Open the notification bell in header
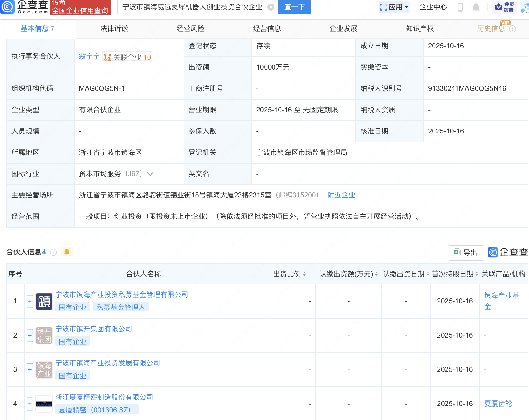 (476, 7)
